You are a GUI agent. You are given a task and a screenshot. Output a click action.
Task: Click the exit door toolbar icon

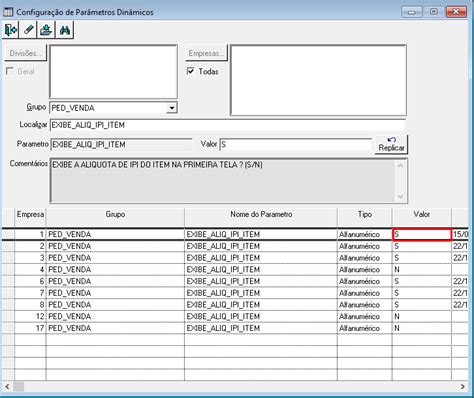pos(11,30)
